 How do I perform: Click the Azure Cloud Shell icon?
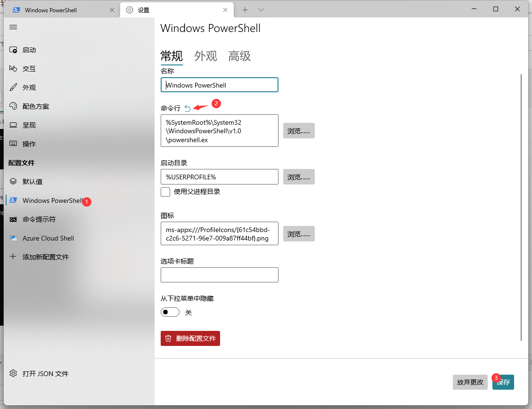coord(13,238)
